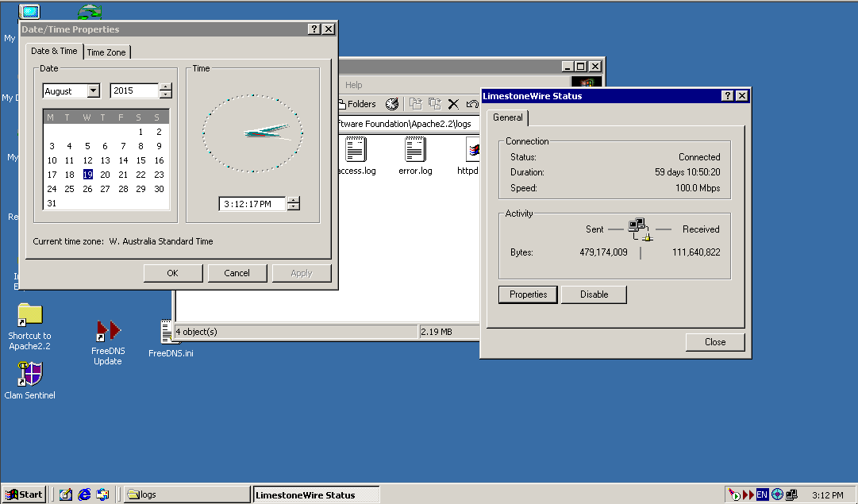
Task: Click the access.log file name label
Action: click(x=357, y=171)
